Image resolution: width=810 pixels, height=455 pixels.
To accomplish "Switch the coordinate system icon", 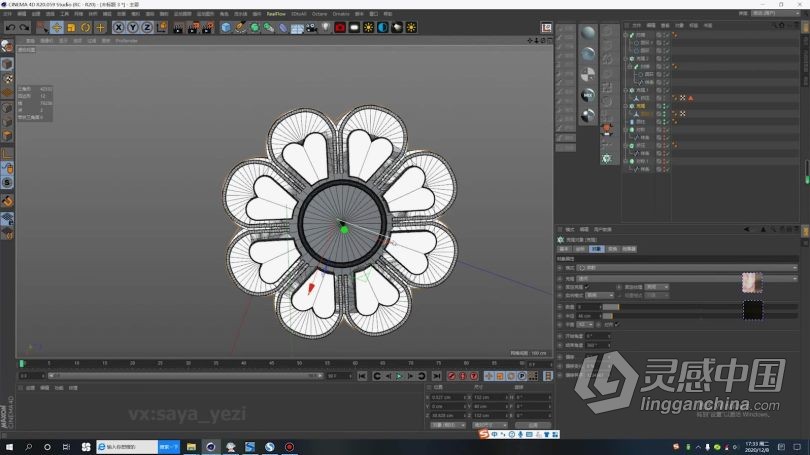I will [x=162, y=27].
